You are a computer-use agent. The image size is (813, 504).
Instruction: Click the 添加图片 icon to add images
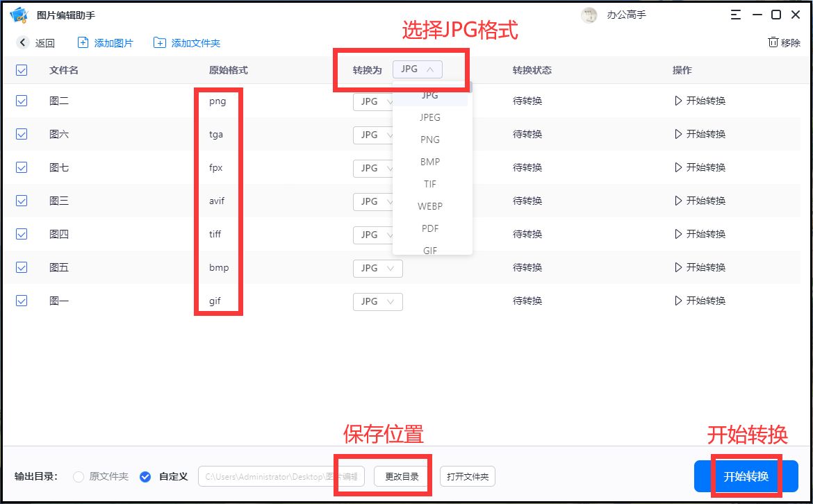pyautogui.click(x=83, y=42)
